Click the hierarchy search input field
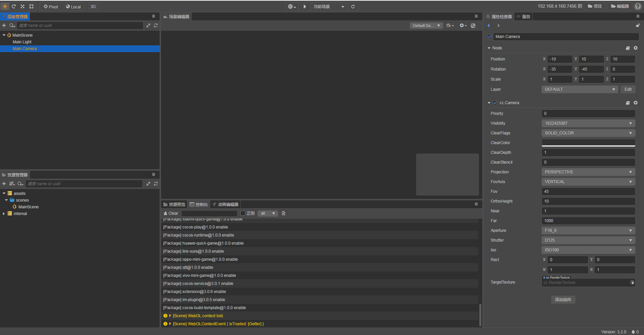Screen dimensions: 644x335 pos(80,26)
